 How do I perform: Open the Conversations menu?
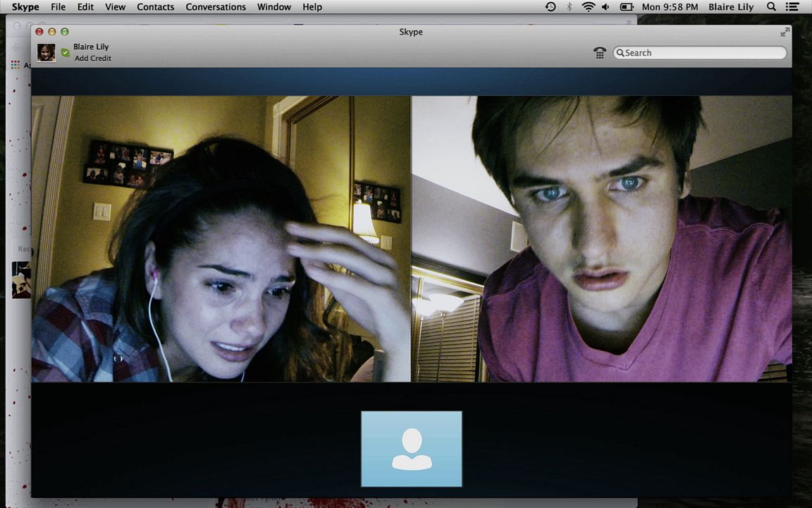coord(216,7)
